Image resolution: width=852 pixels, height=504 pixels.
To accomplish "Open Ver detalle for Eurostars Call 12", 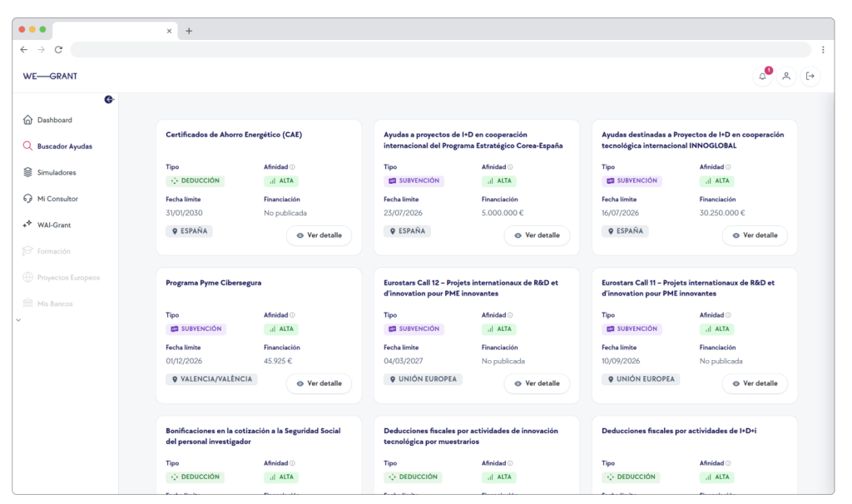I will pyautogui.click(x=537, y=383).
